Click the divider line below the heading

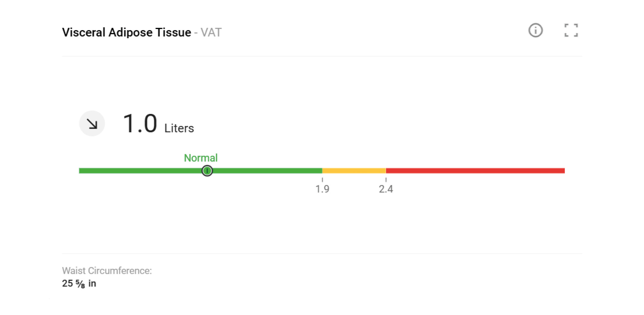pyautogui.click(x=322, y=56)
